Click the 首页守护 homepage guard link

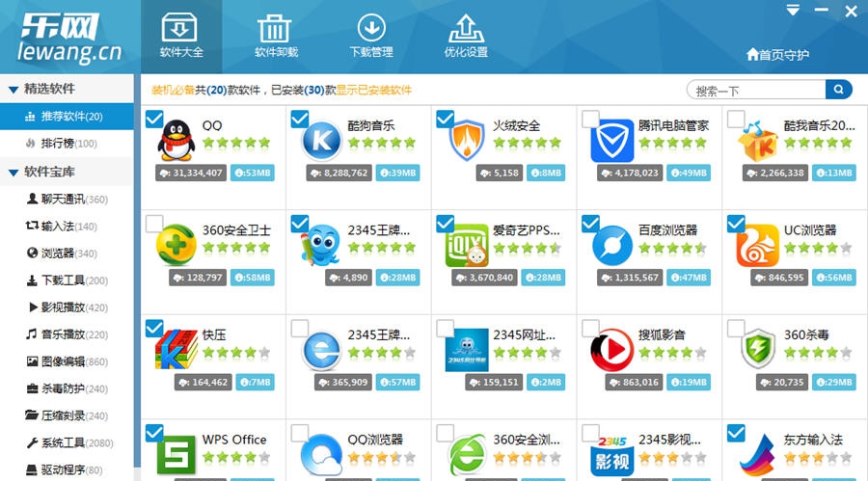[x=777, y=55]
